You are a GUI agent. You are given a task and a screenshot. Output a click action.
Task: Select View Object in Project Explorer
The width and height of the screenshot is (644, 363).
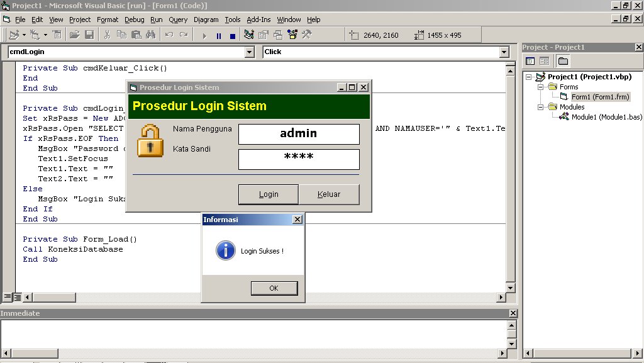tap(545, 61)
